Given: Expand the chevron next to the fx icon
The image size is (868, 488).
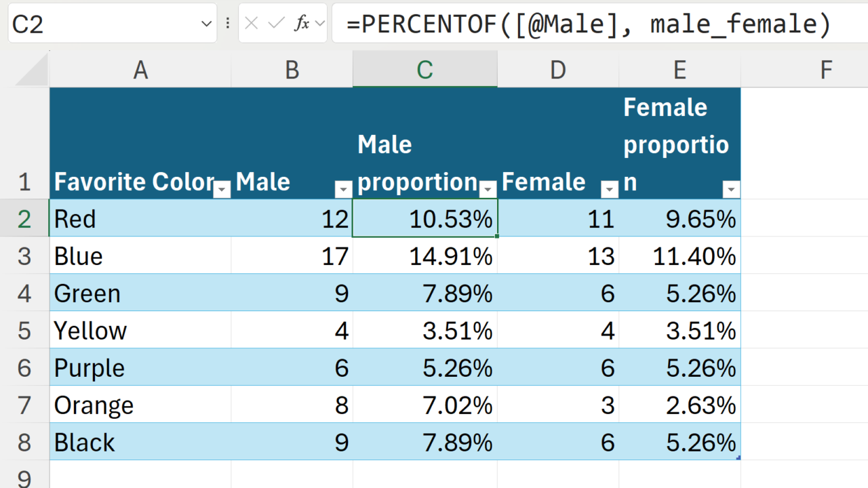Looking at the screenshot, I should coord(320,24).
